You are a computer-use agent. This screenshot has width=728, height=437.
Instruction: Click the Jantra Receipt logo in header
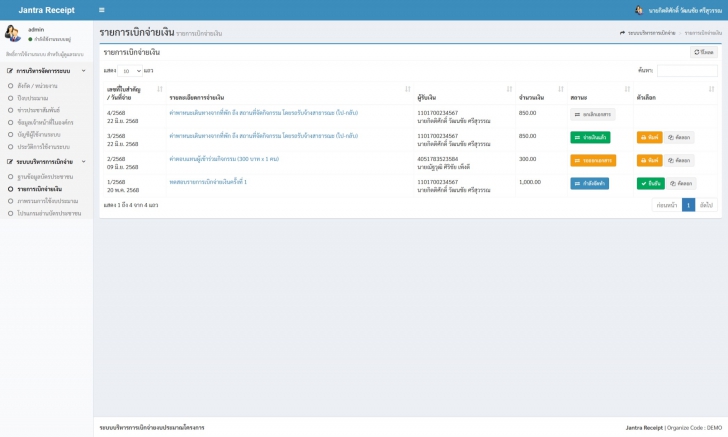point(46,10)
